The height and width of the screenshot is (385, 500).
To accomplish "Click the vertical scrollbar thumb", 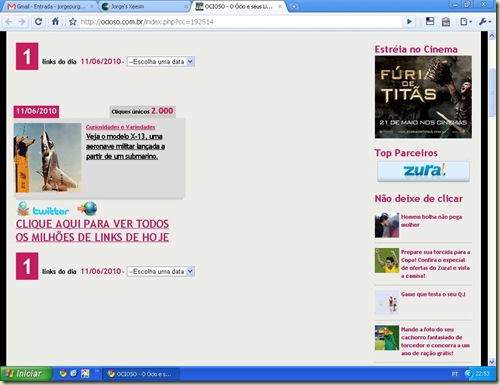I will click(x=492, y=92).
